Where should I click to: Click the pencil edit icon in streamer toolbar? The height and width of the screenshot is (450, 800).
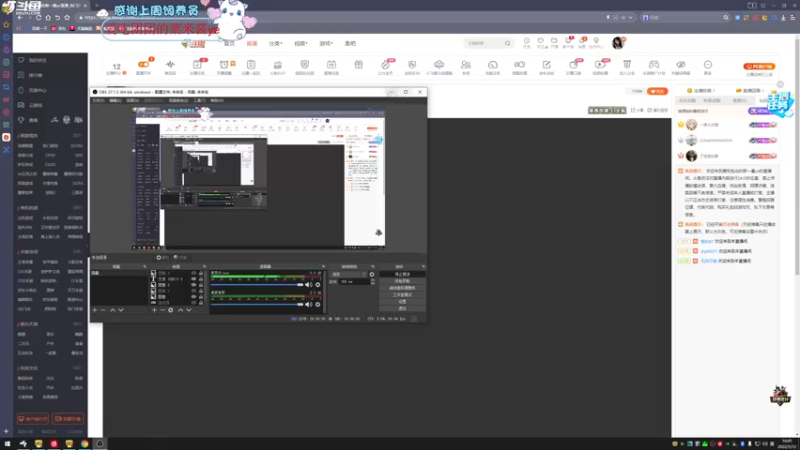point(546,65)
